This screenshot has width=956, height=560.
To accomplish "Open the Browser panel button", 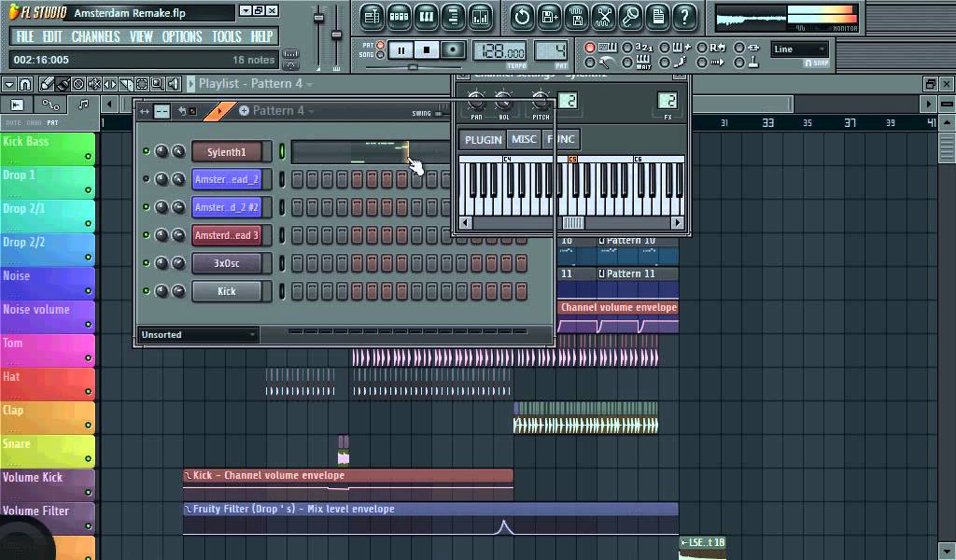I will (453, 17).
